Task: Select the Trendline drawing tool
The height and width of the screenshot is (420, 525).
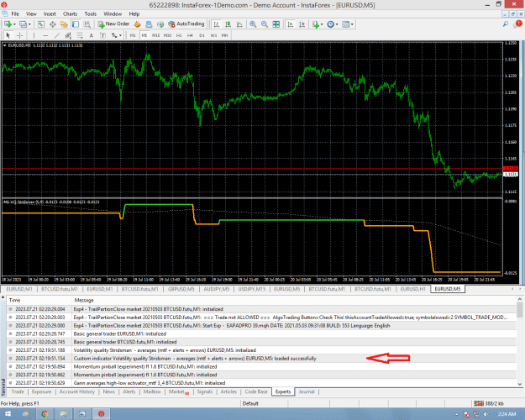Action: [x=57, y=35]
